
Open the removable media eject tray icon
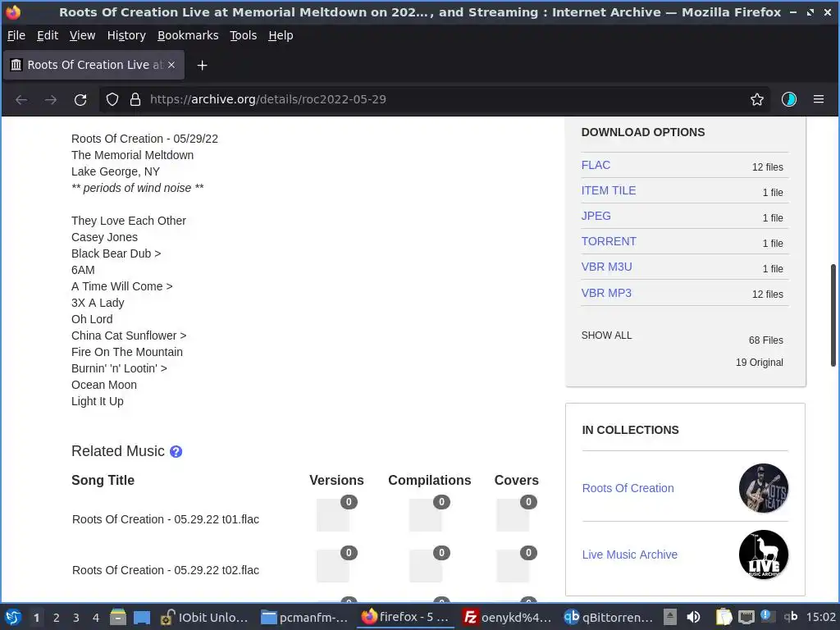click(670, 618)
